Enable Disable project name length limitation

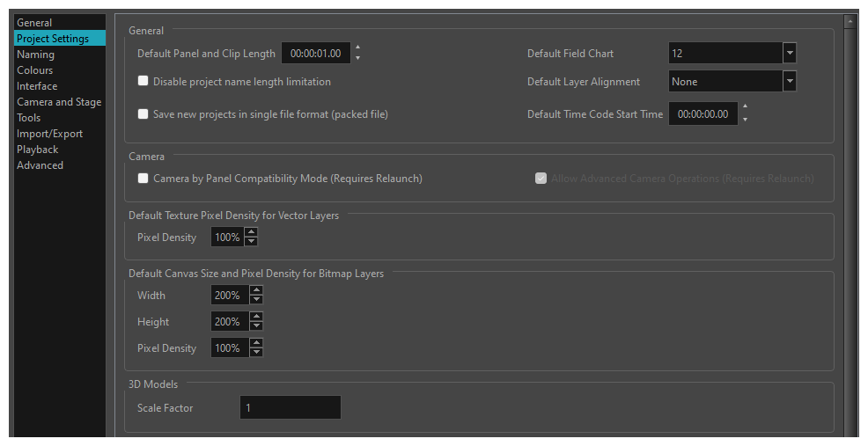point(143,81)
